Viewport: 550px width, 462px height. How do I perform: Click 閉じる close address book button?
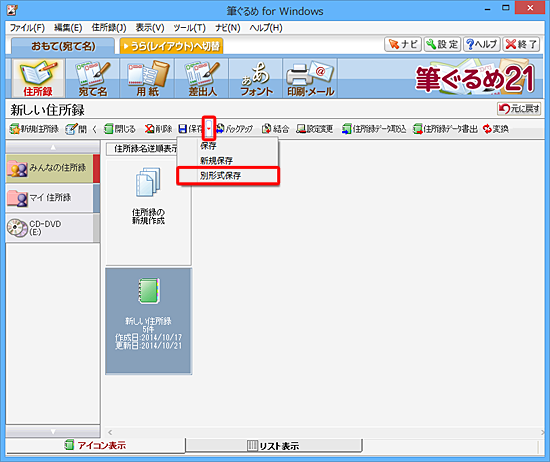(120, 129)
